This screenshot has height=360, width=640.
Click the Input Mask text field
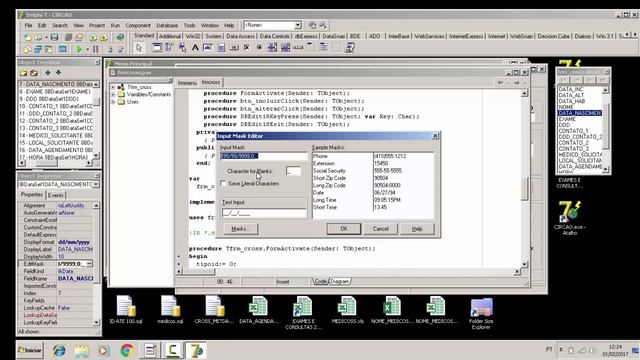[x=263, y=156]
